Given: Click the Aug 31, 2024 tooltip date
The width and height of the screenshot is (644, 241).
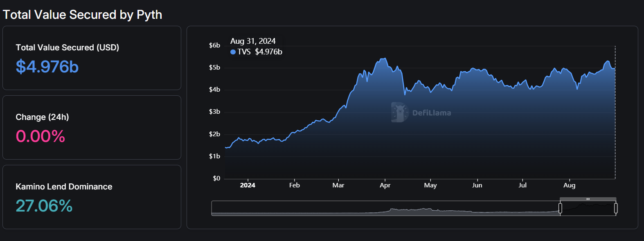Looking at the screenshot, I should tap(253, 41).
